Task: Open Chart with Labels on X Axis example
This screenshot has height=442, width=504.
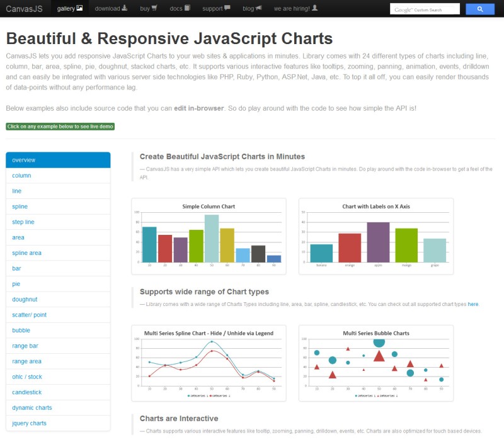Action: (x=376, y=236)
